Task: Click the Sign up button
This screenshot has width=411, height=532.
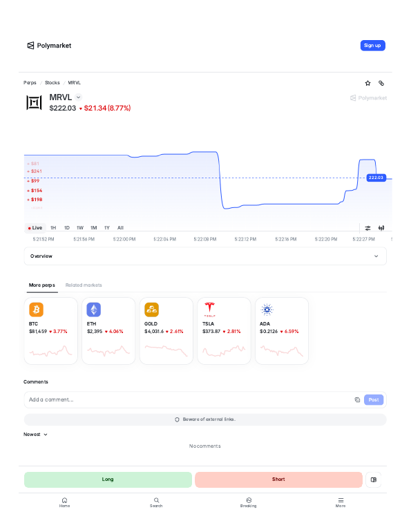Action: click(372, 46)
